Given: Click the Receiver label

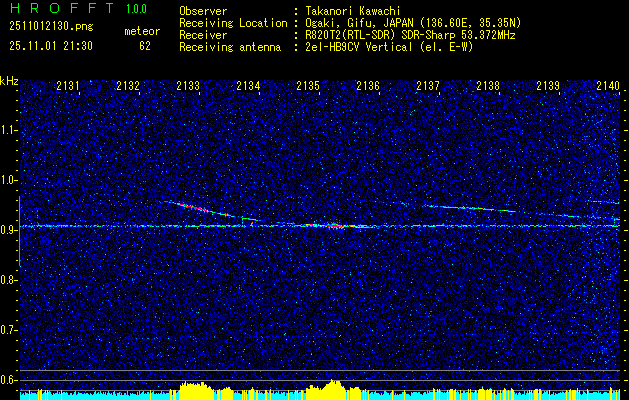Looking at the screenshot, I should tap(203, 35).
